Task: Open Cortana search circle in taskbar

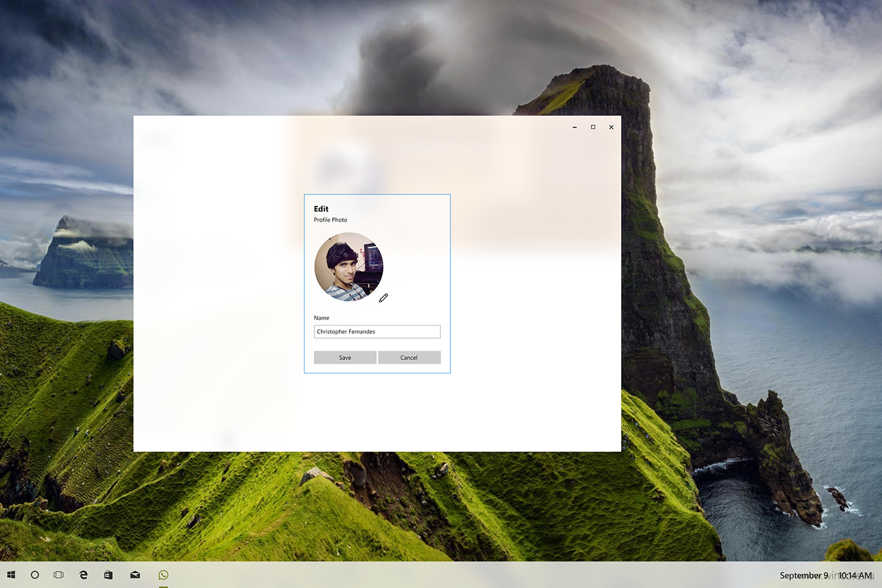Action: coord(35,575)
